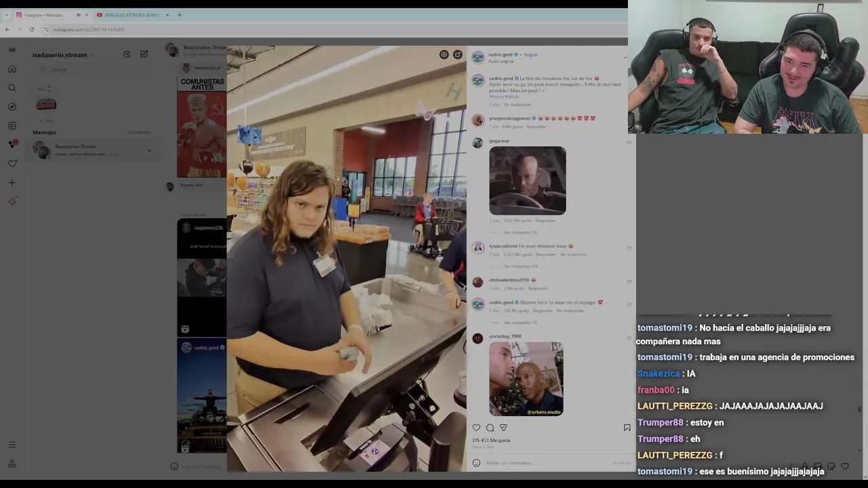Open the viapimms23k shared reel thumbnail
This screenshot has width=868, height=488.
201,278
